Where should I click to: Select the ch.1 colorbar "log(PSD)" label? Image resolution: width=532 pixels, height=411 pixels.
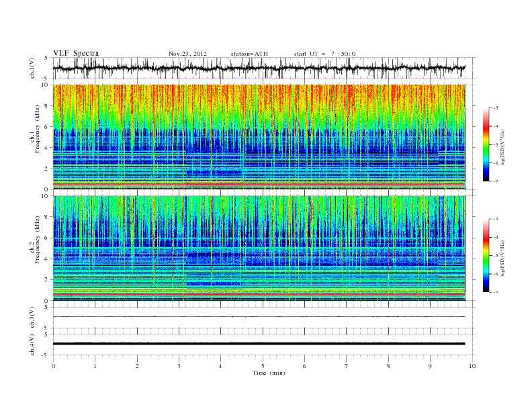pos(502,148)
